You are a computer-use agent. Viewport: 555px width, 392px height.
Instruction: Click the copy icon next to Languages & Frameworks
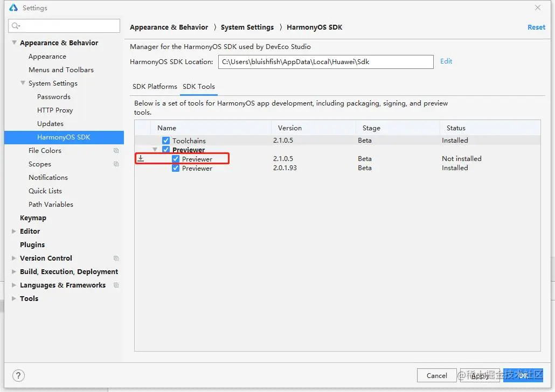tap(116, 285)
